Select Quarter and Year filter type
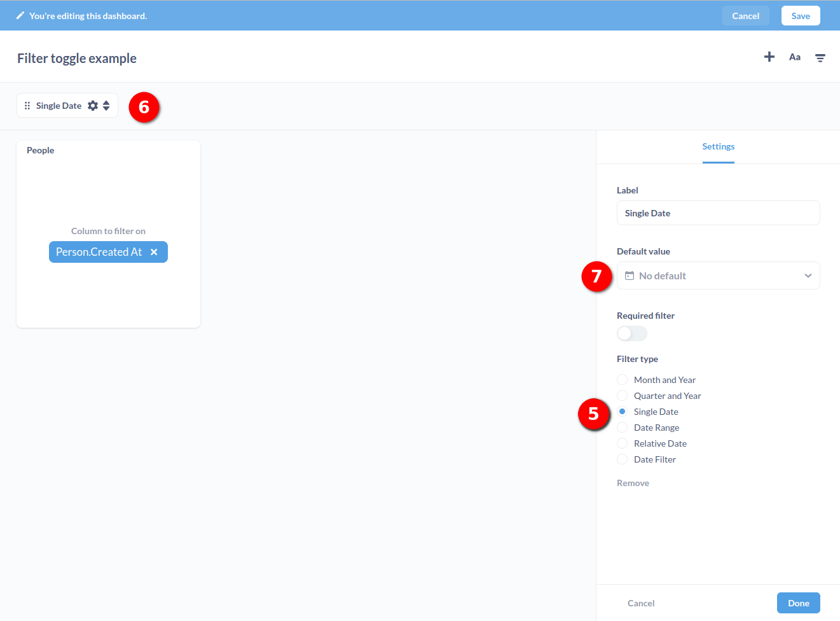Viewport: 840px width, 621px height. pyautogui.click(x=623, y=396)
